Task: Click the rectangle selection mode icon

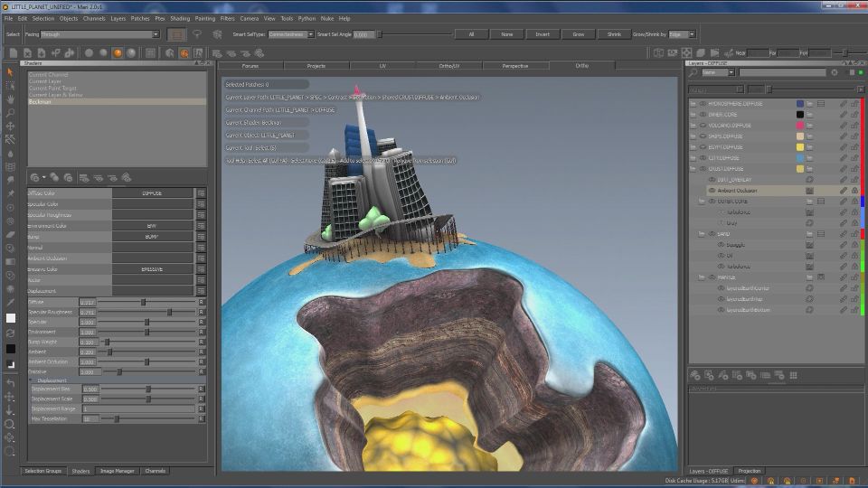Action: [x=176, y=34]
